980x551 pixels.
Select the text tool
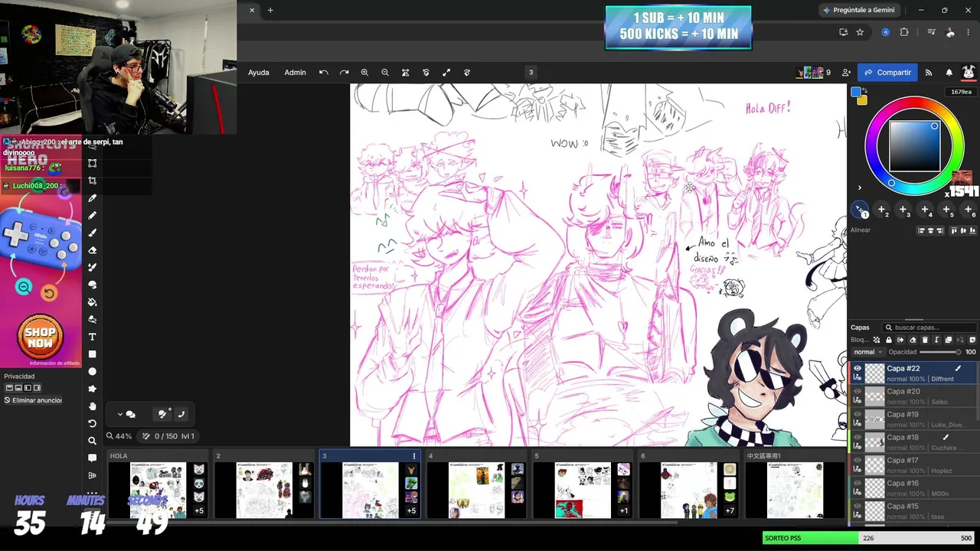click(x=93, y=337)
